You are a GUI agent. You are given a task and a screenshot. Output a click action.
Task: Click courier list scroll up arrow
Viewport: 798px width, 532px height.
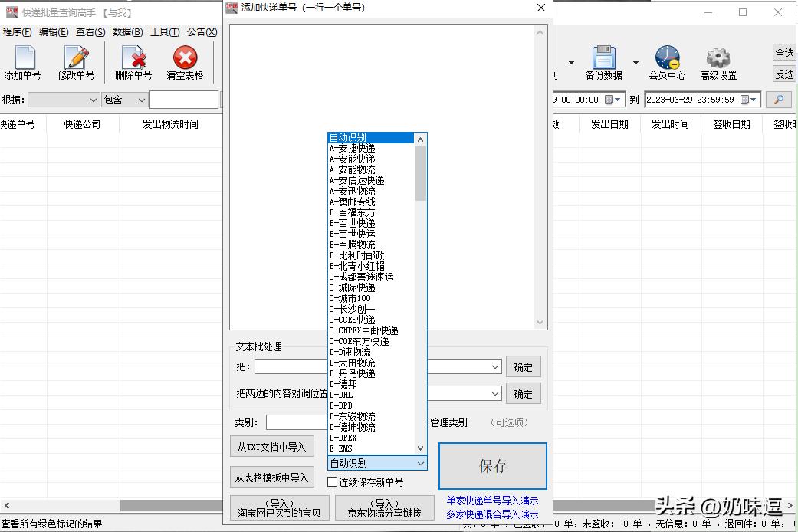420,139
